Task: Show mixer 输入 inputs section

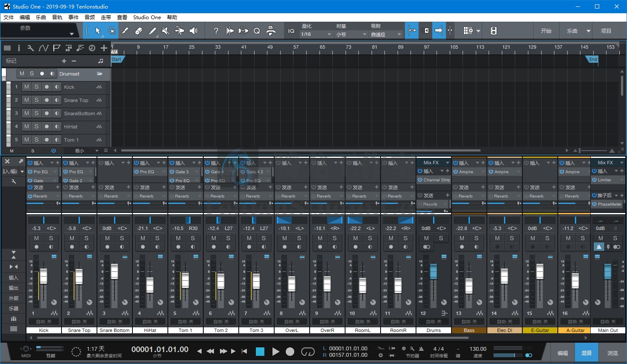Action: tap(14, 277)
